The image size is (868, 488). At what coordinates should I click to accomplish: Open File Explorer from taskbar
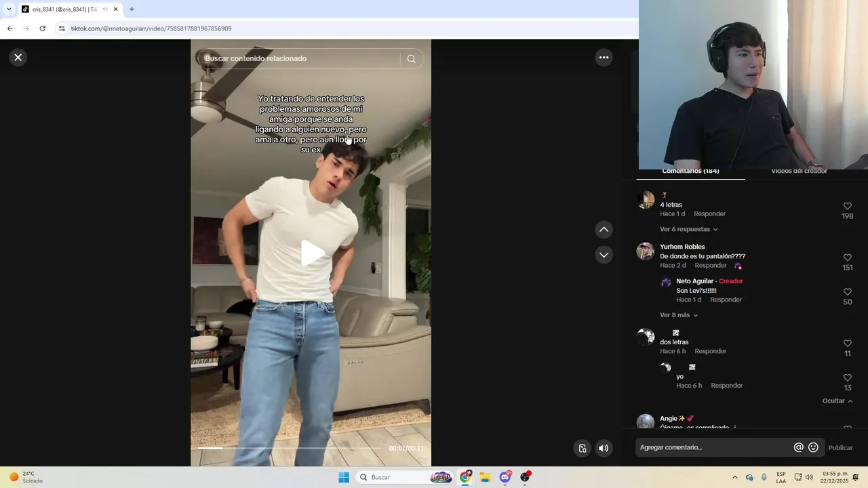pyautogui.click(x=485, y=477)
